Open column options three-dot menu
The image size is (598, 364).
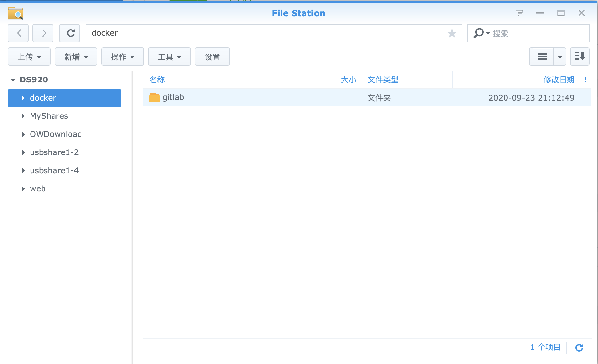(x=586, y=80)
